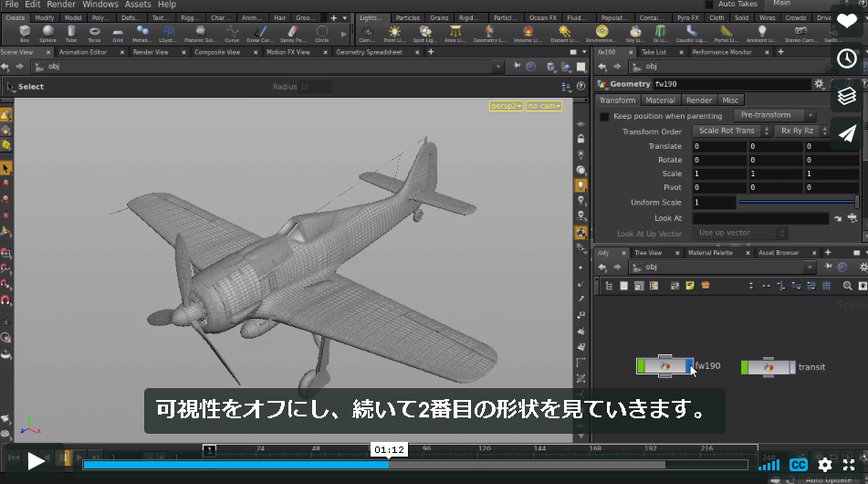Add a Tube primitive from the shelf
This screenshot has width=868, height=484.
[71, 33]
